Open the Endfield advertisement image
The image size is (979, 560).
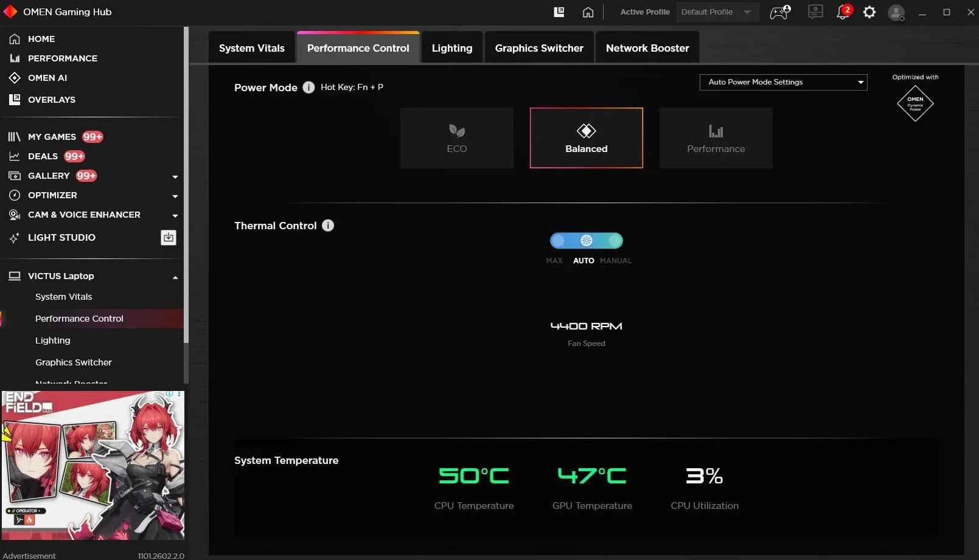pyautogui.click(x=93, y=466)
